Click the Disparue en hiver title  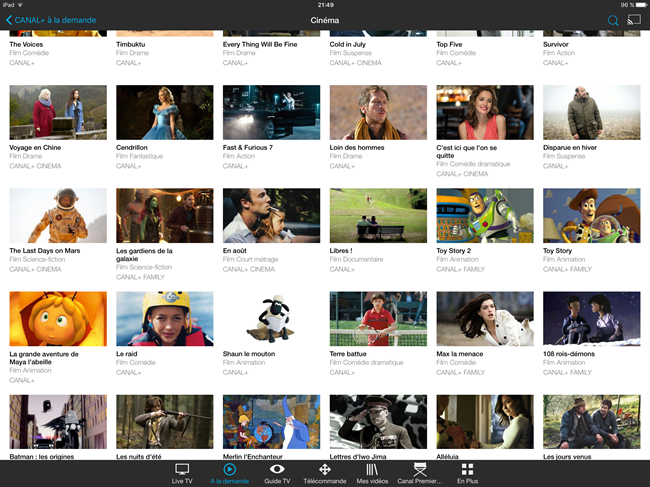tap(570, 148)
